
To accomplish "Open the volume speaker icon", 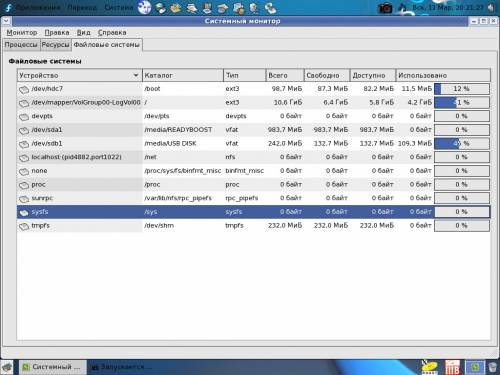I will point(491,7).
